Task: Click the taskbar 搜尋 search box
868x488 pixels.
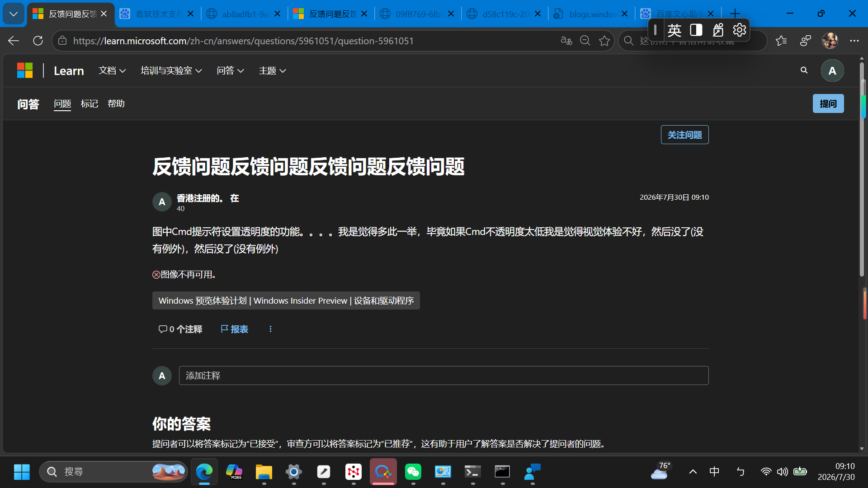Action: 113,472
